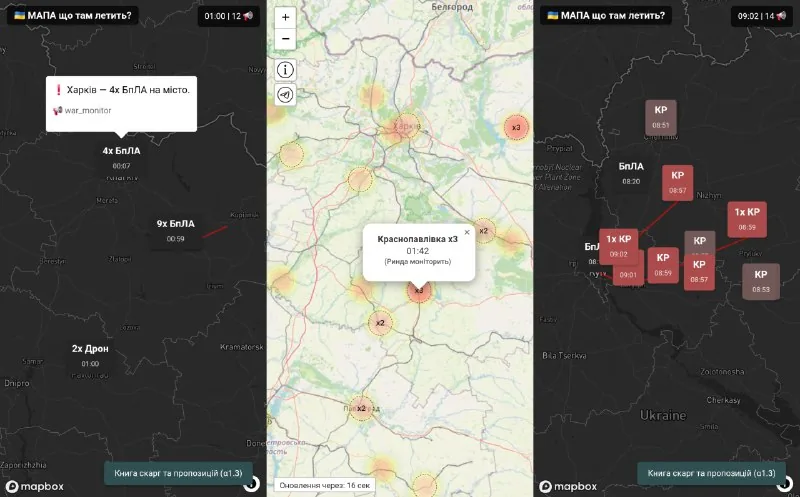Screen dimensions: 800x497
Task: Click the Ukraine country label
Action: 663,415
